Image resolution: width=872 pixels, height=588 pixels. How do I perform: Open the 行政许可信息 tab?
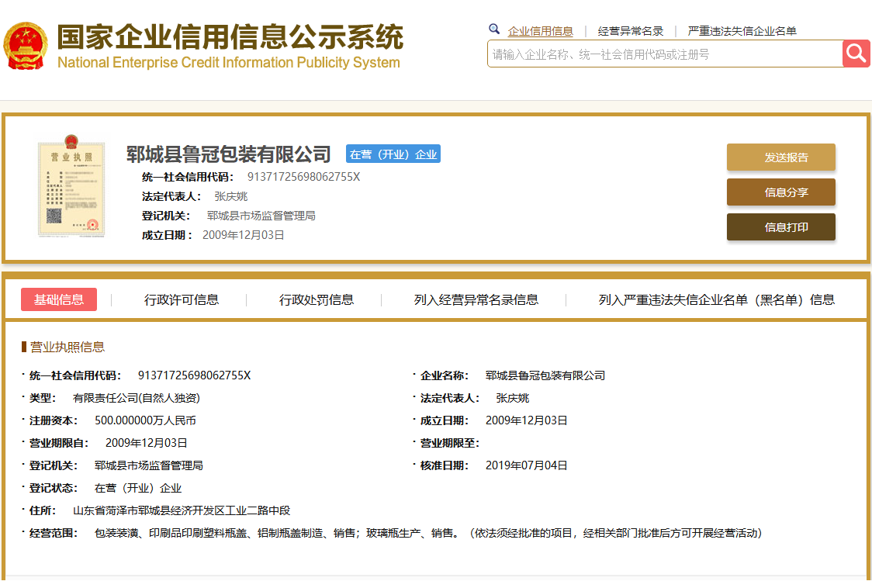coord(182,299)
